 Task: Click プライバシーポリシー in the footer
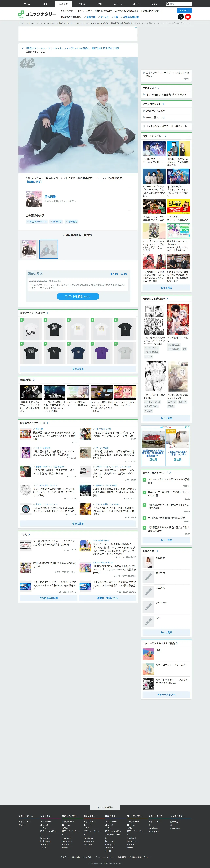click(x=105, y=858)
